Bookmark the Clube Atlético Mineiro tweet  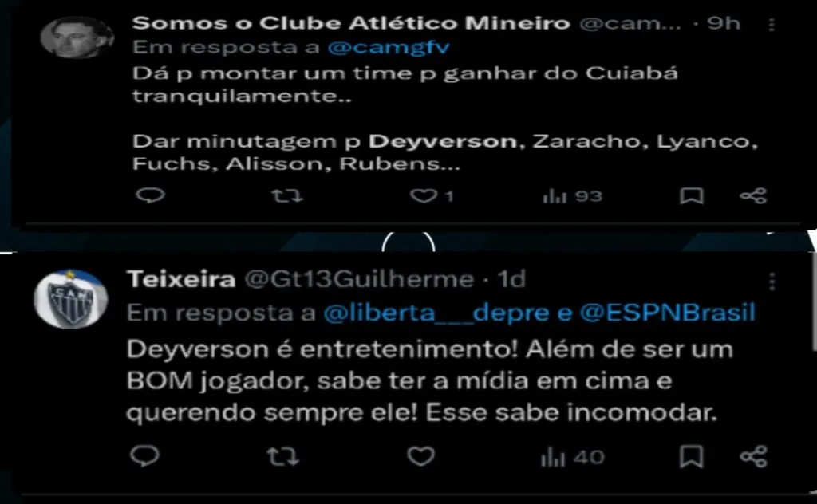click(692, 195)
